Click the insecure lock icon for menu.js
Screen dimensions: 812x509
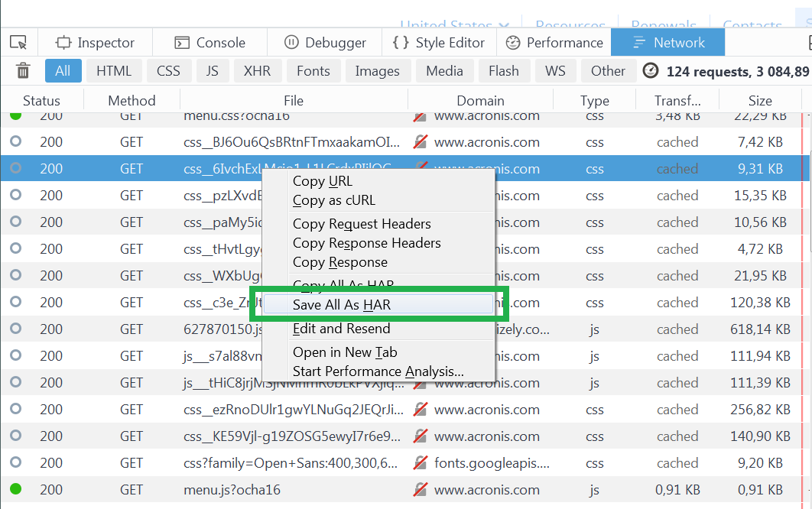click(x=420, y=490)
